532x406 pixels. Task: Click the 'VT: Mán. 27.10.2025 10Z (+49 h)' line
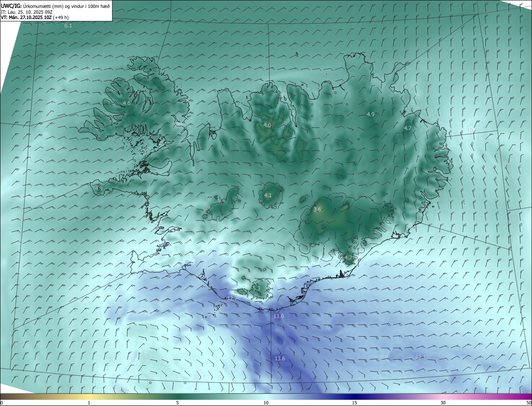pyautogui.click(x=35, y=17)
